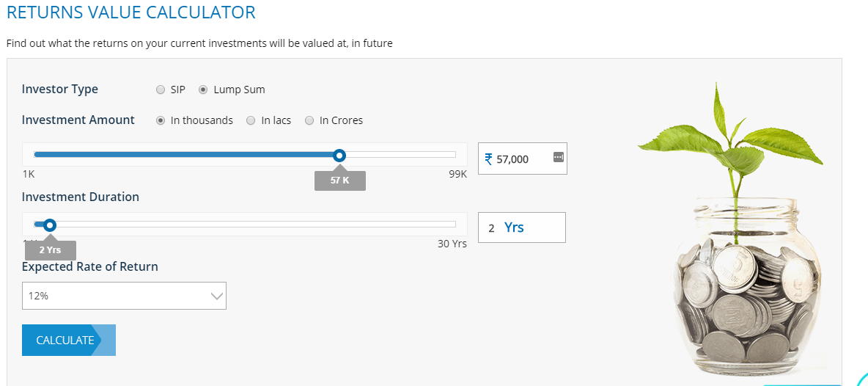This screenshot has width=868, height=386.
Task: Focus the 2 Yrs duration input box
Action: pyautogui.click(x=521, y=227)
